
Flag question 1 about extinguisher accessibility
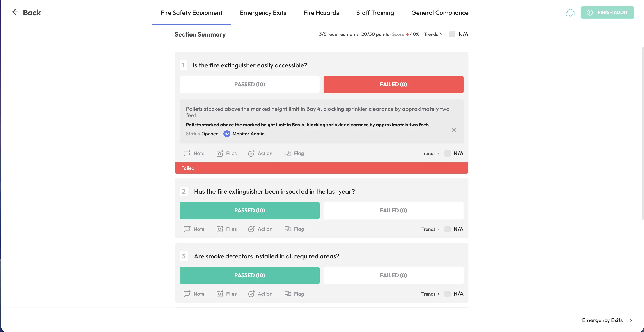[294, 153]
